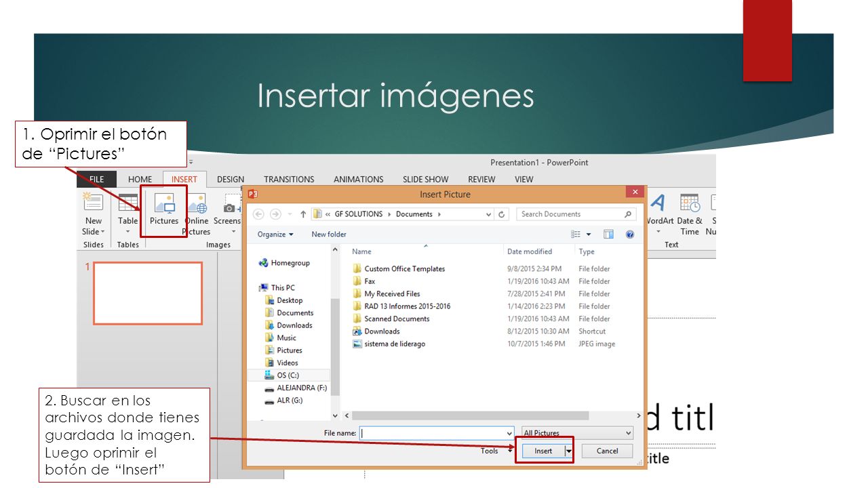Select Custom Office Templates folder
The height and width of the screenshot is (488, 868).
404,269
